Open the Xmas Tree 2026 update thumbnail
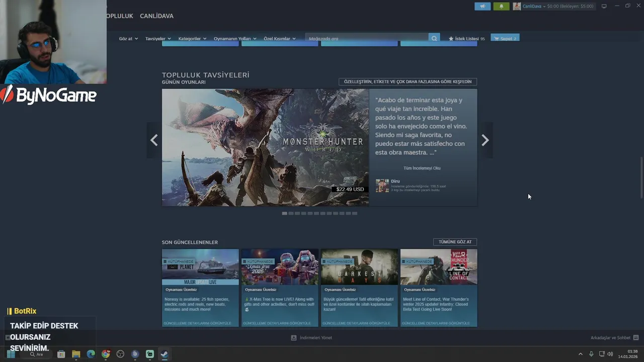644x362 pixels. 280,267
